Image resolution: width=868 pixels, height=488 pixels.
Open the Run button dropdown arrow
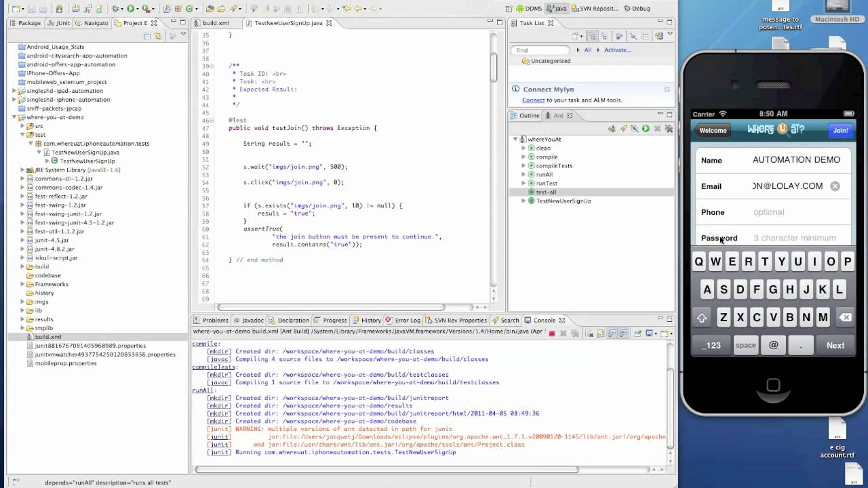click(x=138, y=9)
